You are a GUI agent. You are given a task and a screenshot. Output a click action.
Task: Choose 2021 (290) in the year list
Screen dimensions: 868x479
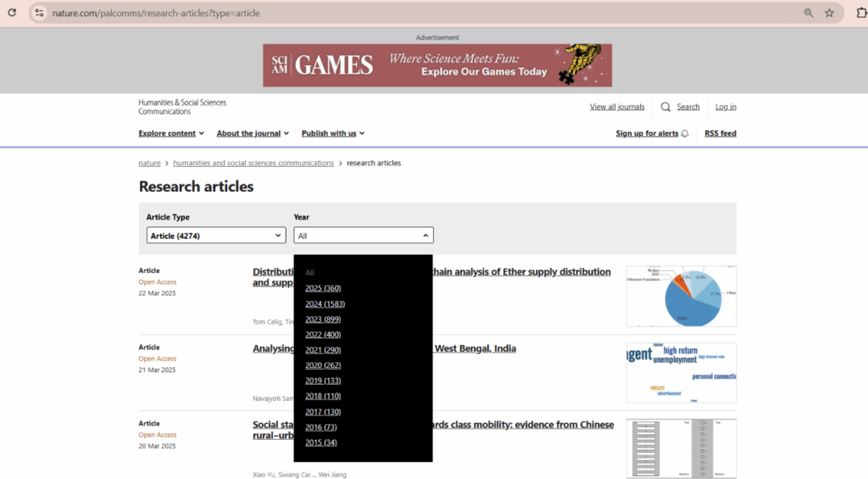click(x=323, y=350)
